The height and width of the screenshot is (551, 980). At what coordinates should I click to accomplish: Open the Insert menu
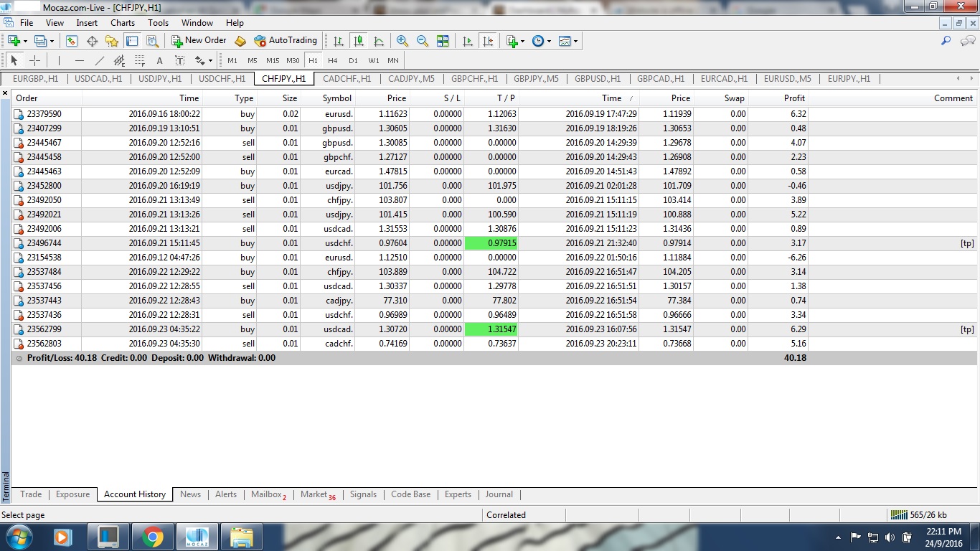tap(87, 23)
